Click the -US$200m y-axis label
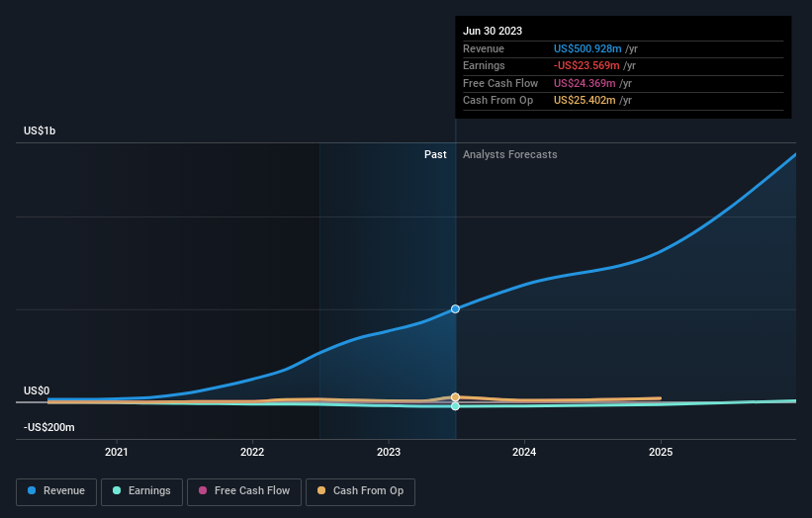This screenshot has width=812, height=518. [48, 427]
